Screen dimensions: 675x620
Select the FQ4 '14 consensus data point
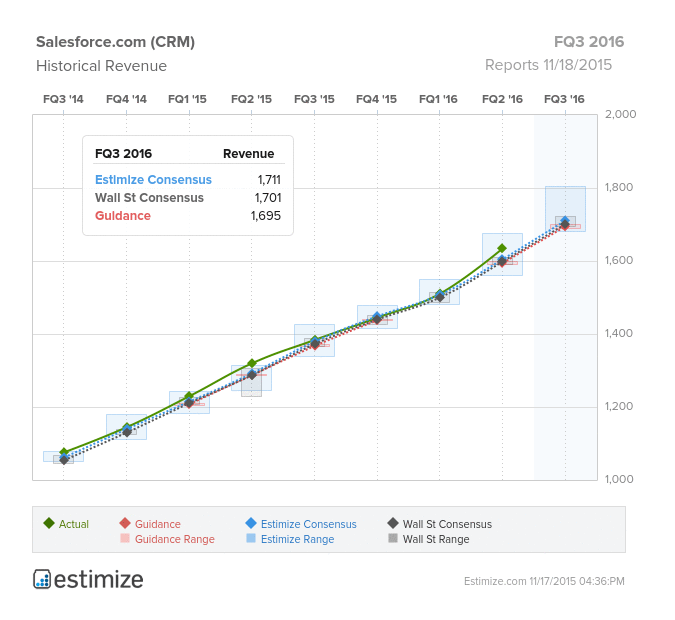click(127, 431)
